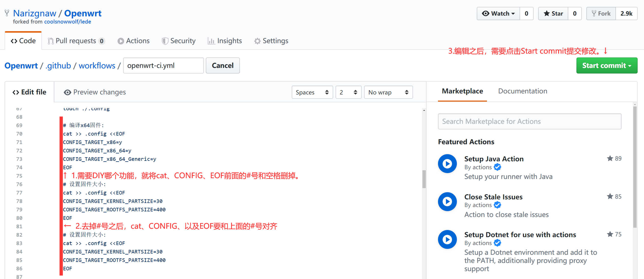Click the Setup Java Action play icon
This screenshot has width=644, height=279.
pos(447,164)
